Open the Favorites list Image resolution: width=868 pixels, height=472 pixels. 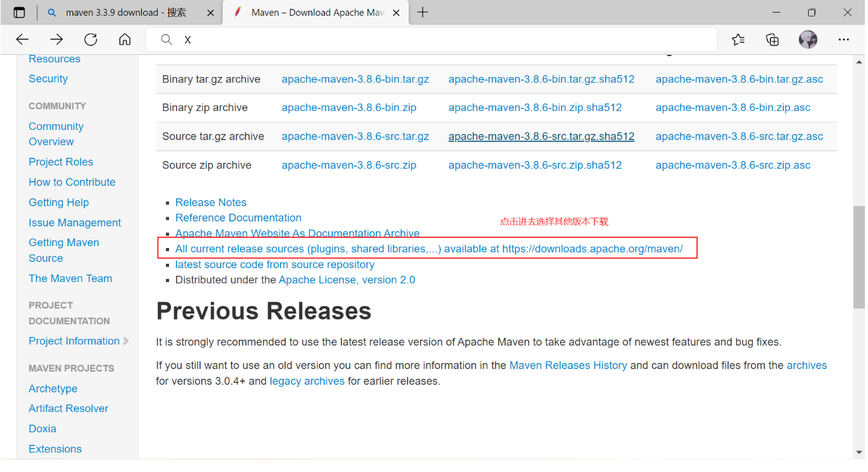click(x=738, y=40)
